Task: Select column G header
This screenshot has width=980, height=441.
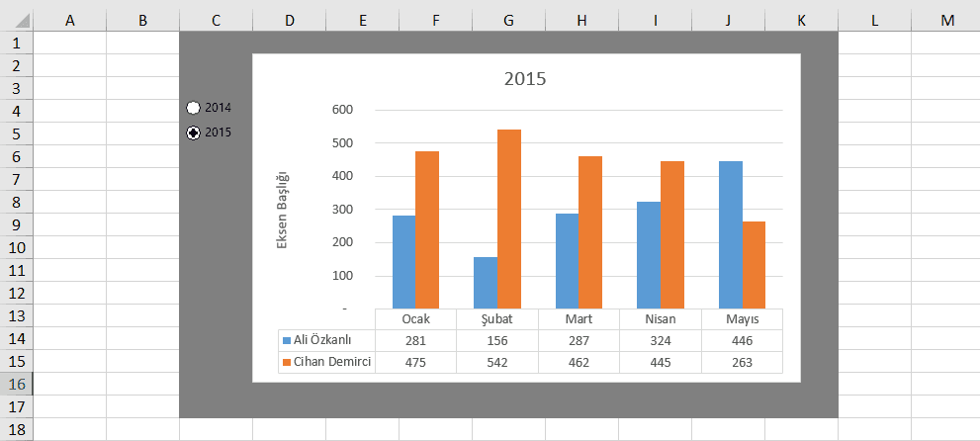Action: (x=508, y=21)
